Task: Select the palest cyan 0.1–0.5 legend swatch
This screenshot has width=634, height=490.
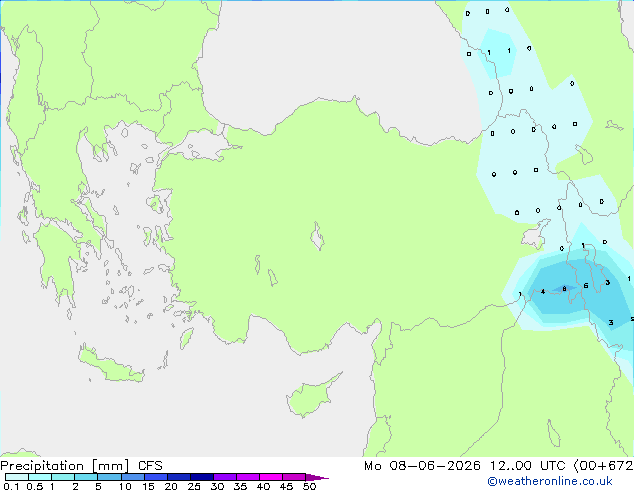Action: tap(17, 477)
